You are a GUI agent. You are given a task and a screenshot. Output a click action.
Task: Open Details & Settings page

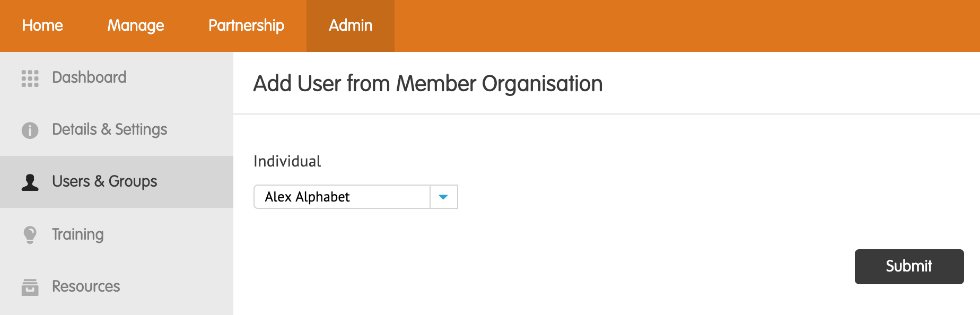117,130
